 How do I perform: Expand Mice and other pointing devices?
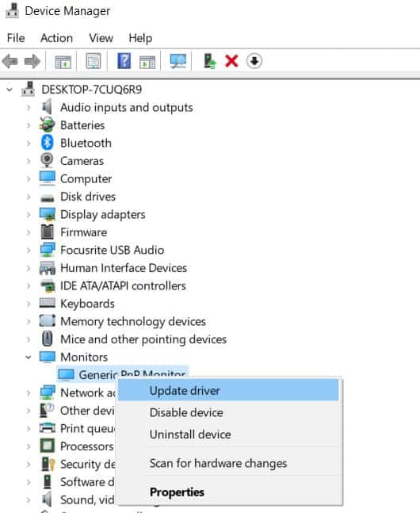[x=29, y=339]
